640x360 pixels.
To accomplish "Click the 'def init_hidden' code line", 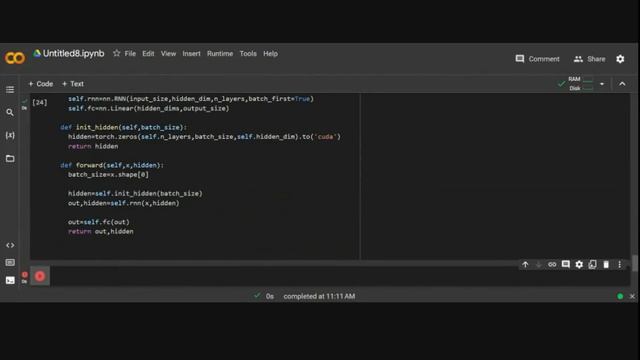I will (x=123, y=127).
